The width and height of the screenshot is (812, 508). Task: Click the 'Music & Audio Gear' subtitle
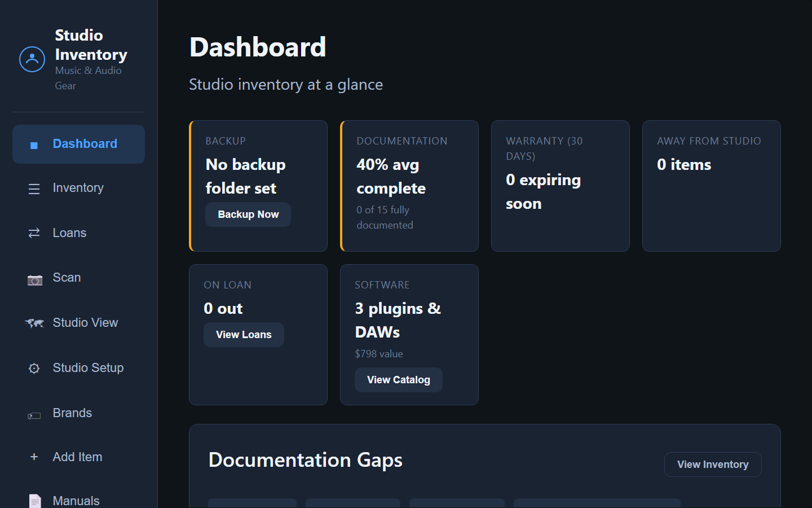(x=89, y=78)
